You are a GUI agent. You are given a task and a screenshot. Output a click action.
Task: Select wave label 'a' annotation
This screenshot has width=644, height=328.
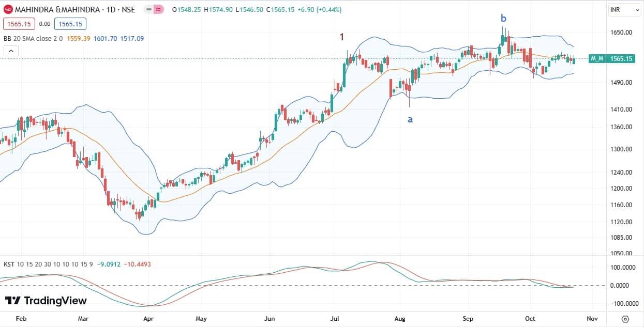[x=410, y=119]
